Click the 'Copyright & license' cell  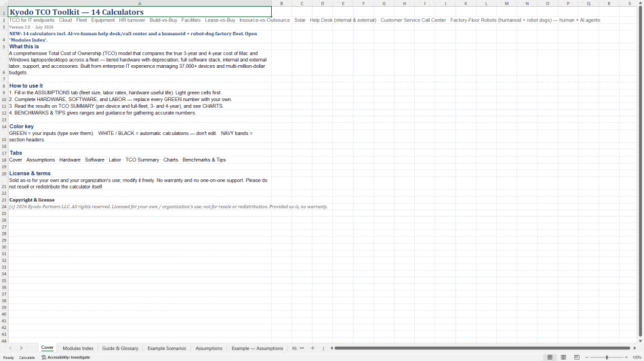pyautogui.click(x=140, y=199)
